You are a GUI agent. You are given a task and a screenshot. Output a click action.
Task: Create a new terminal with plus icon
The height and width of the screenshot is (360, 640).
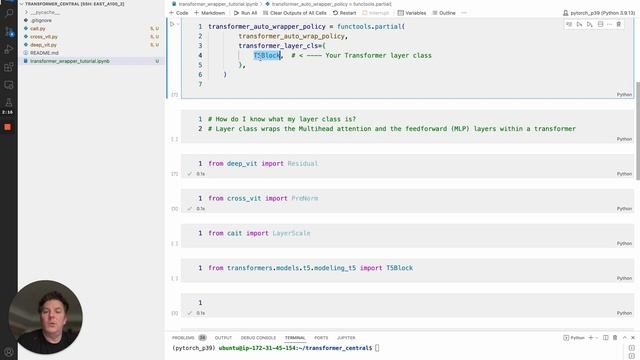591,338
